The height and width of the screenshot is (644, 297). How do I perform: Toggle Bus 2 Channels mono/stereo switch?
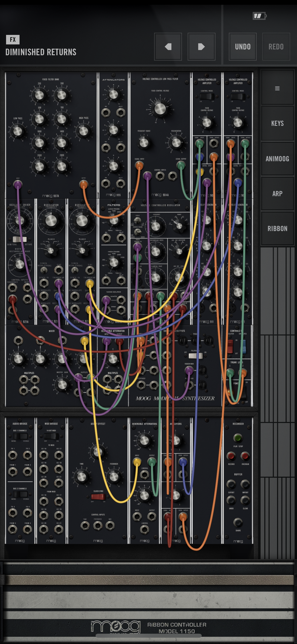pos(20,494)
